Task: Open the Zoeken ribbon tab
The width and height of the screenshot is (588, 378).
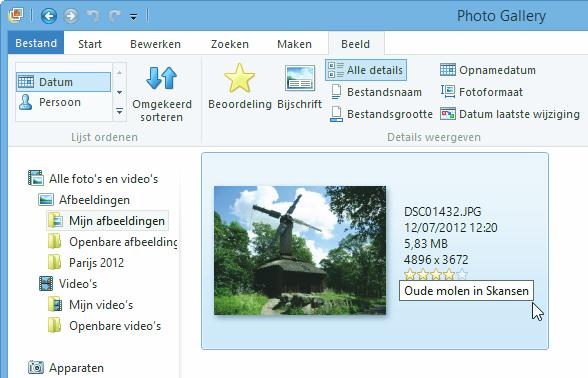Action: 230,44
